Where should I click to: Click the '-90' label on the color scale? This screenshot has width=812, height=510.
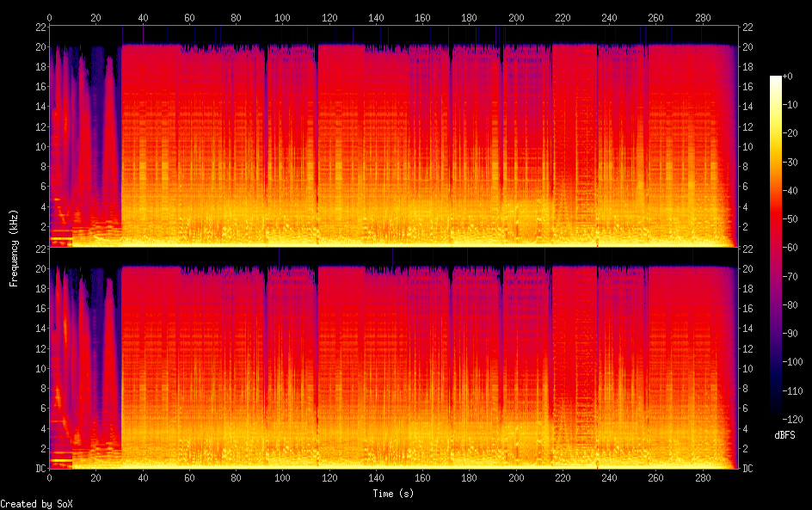click(x=795, y=334)
